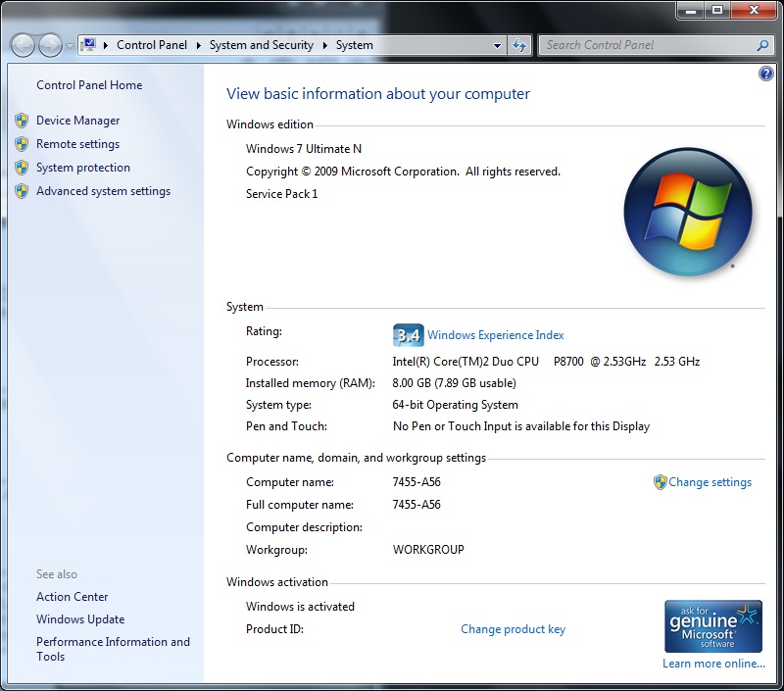The height and width of the screenshot is (691, 784).
Task: Click the blue help question mark icon
Action: (765, 74)
